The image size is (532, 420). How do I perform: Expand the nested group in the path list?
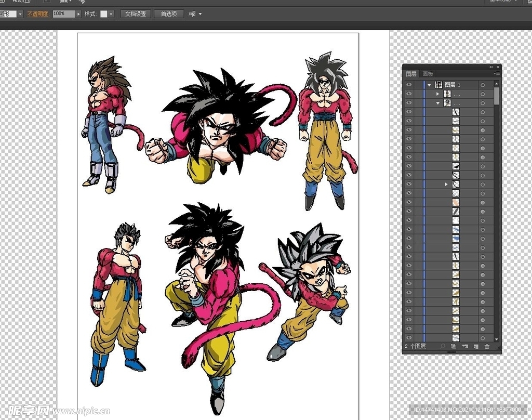click(446, 185)
